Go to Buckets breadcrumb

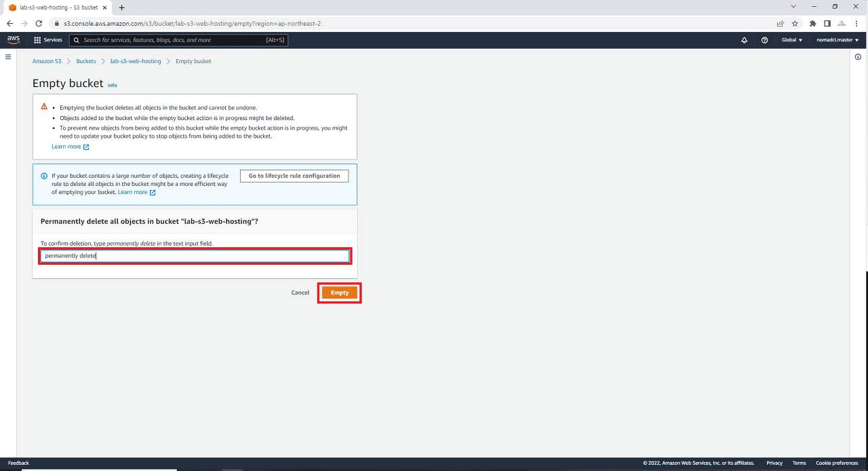coord(86,61)
